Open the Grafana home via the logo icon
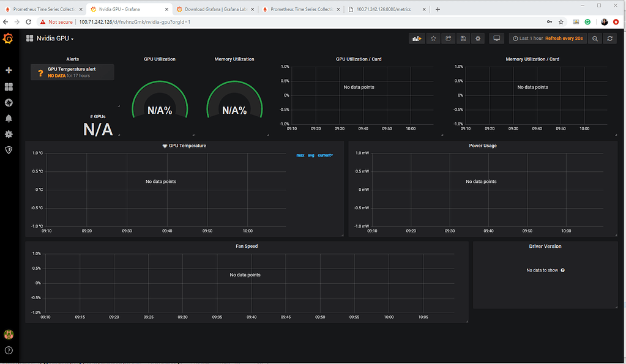Screen dimensions: 626x364 point(8,38)
